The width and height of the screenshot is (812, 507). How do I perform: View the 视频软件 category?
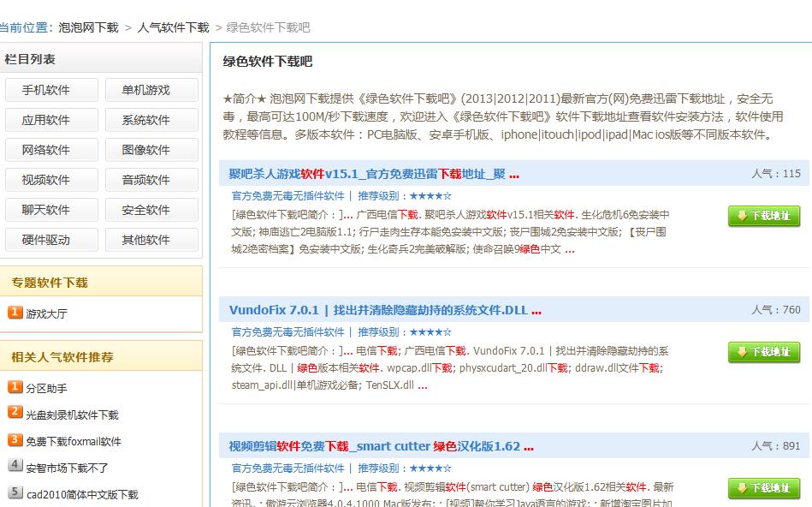pyautogui.click(x=51, y=181)
